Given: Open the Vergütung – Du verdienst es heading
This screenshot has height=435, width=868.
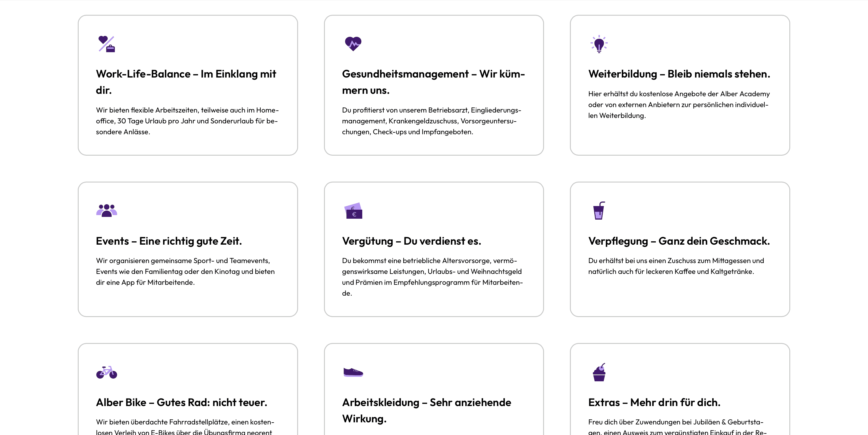Looking at the screenshot, I should [x=412, y=240].
